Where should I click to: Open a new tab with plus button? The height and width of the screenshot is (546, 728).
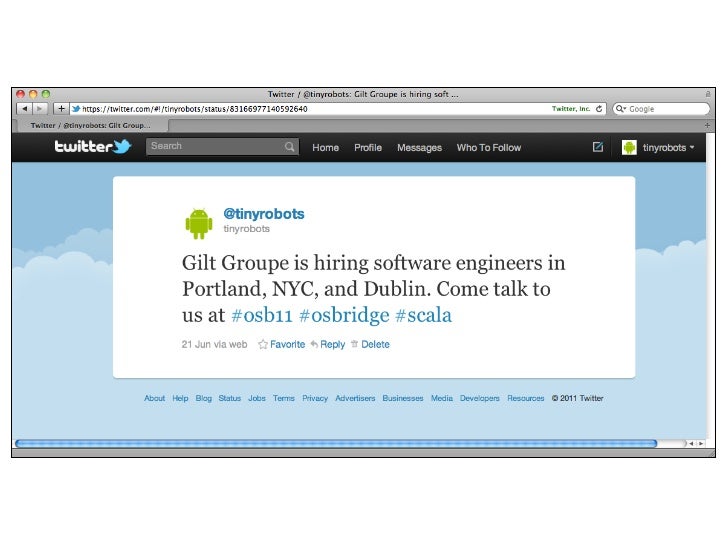[707, 125]
